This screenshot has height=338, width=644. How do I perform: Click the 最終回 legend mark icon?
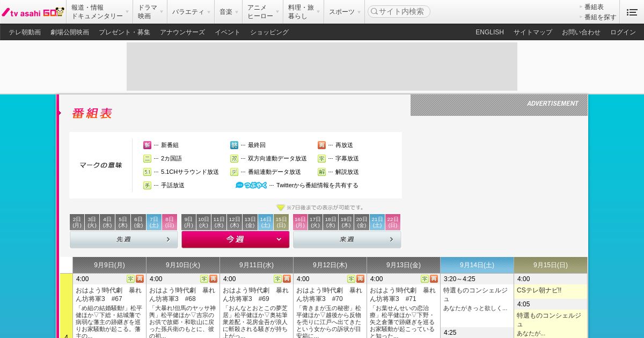click(x=234, y=145)
